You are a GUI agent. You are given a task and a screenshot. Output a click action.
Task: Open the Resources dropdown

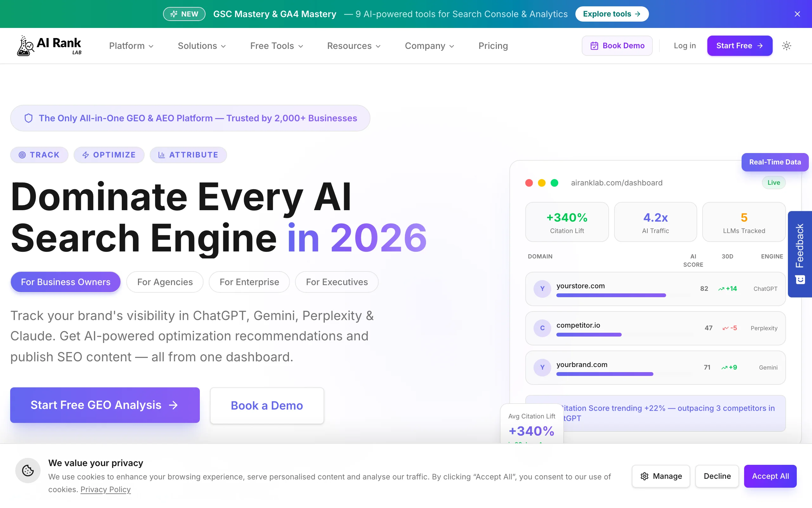[354, 46]
